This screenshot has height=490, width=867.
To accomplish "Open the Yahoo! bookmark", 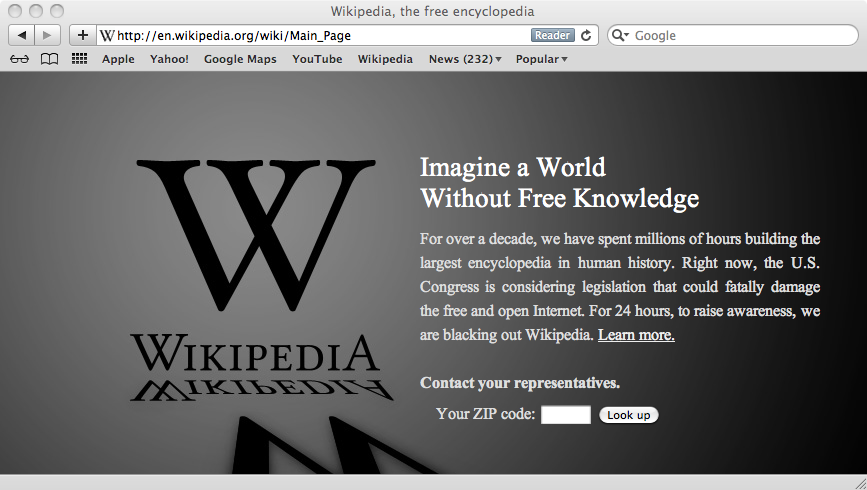I will 169,59.
